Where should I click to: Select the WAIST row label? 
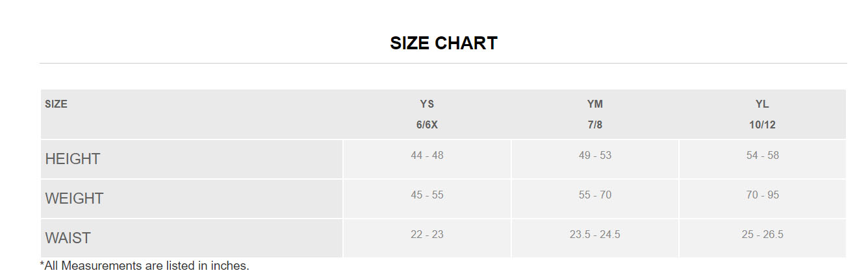[x=68, y=238]
